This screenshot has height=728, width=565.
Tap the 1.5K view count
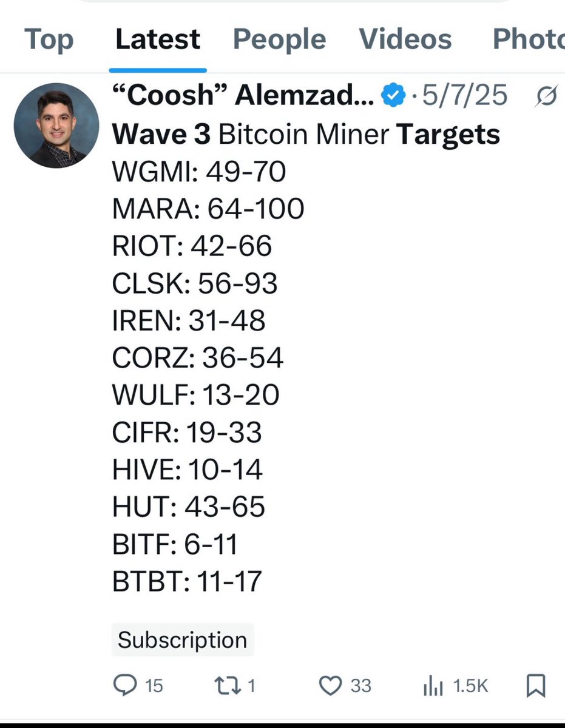(x=471, y=686)
